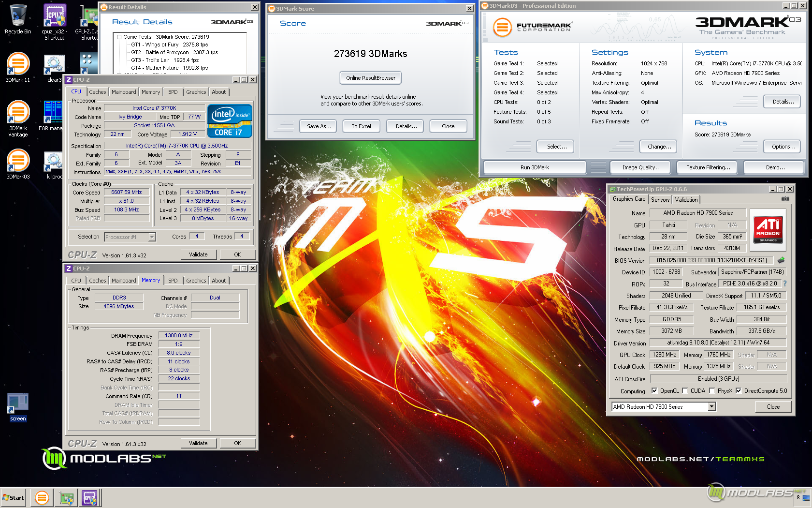Open Graphics tab in lower CPU-Z window
The height and width of the screenshot is (508, 812).
[196, 281]
